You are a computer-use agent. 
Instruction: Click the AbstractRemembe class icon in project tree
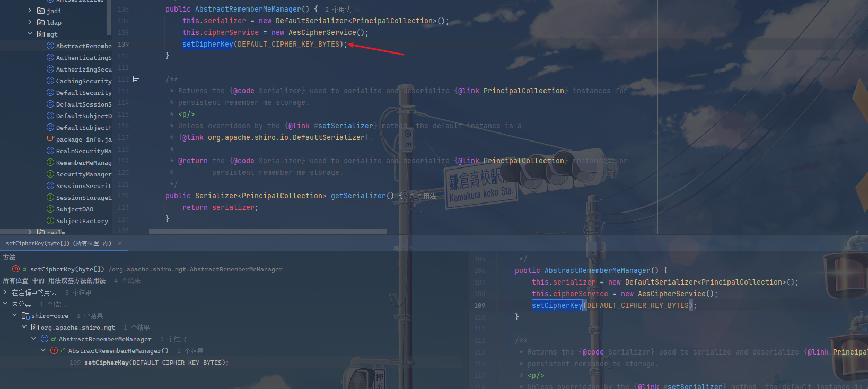[50, 46]
